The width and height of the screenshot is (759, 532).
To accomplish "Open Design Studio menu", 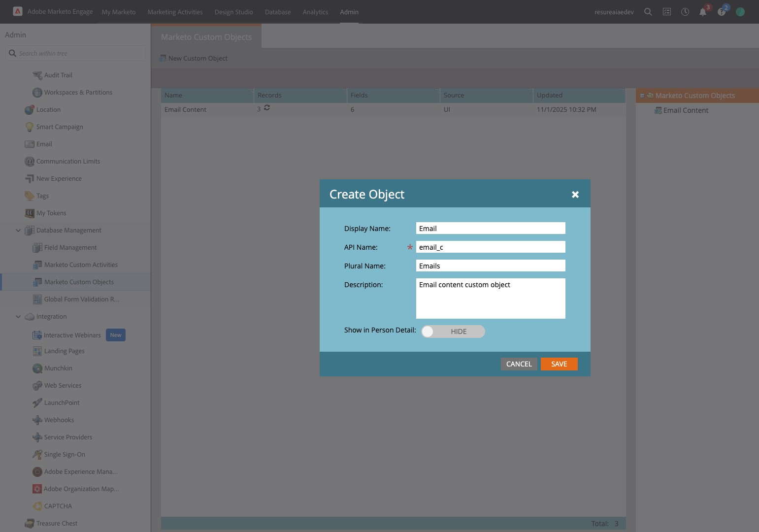I will click(234, 12).
